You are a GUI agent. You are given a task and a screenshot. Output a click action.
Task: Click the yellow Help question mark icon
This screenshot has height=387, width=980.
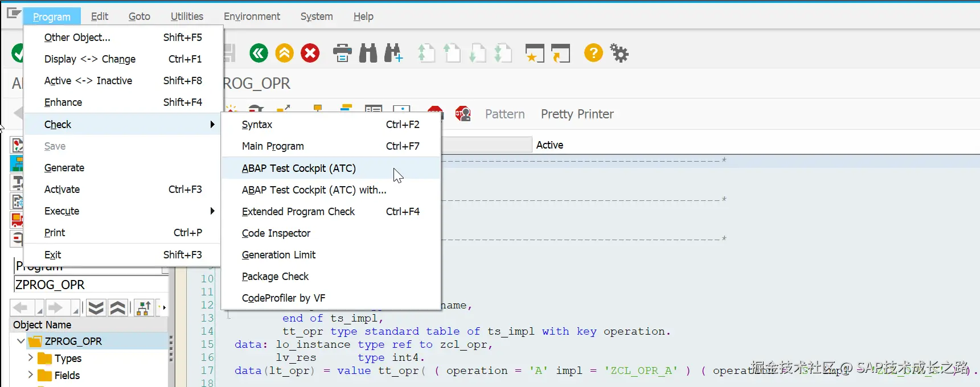tap(593, 53)
